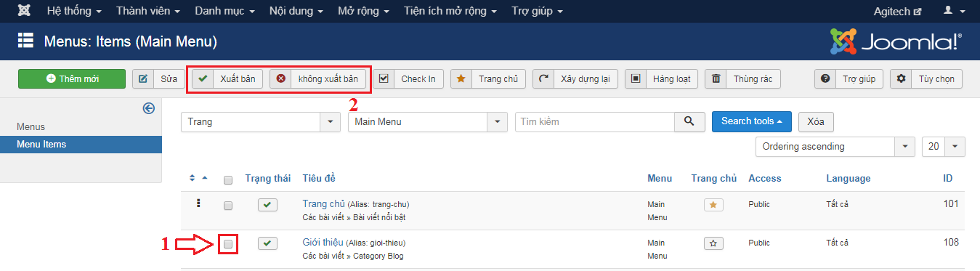Viewport: 980px width, 271px height.
Task: Sort by Tiêu đề column header
Action: click(319, 179)
